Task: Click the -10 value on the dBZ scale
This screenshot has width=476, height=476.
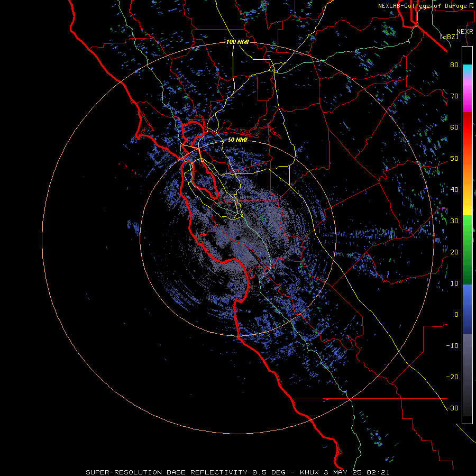Action: pos(452,346)
